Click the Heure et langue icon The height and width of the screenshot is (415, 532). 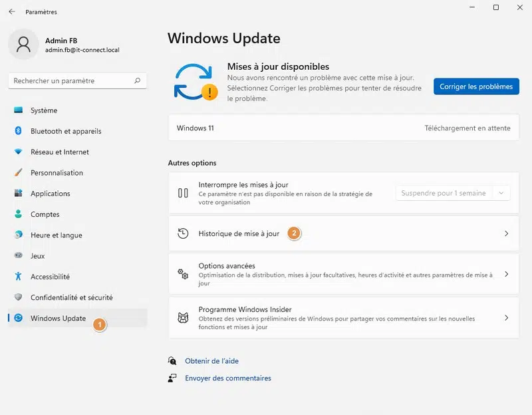pyautogui.click(x=19, y=235)
